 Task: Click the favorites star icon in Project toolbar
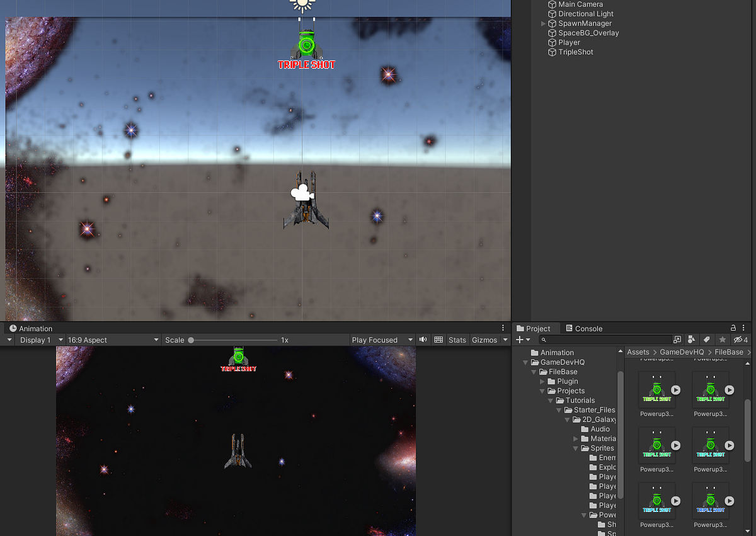[722, 339]
